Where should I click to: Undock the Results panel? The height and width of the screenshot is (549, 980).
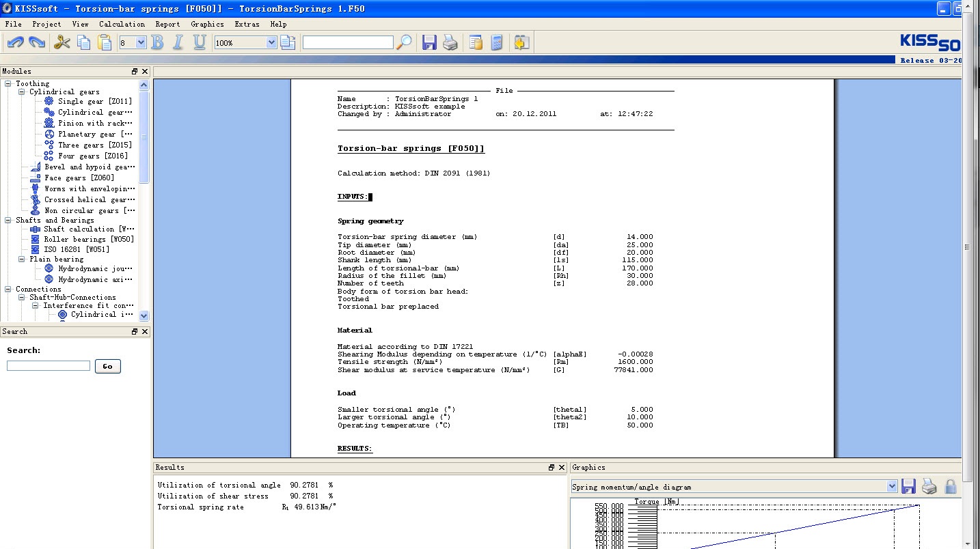click(x=552, y=468)
